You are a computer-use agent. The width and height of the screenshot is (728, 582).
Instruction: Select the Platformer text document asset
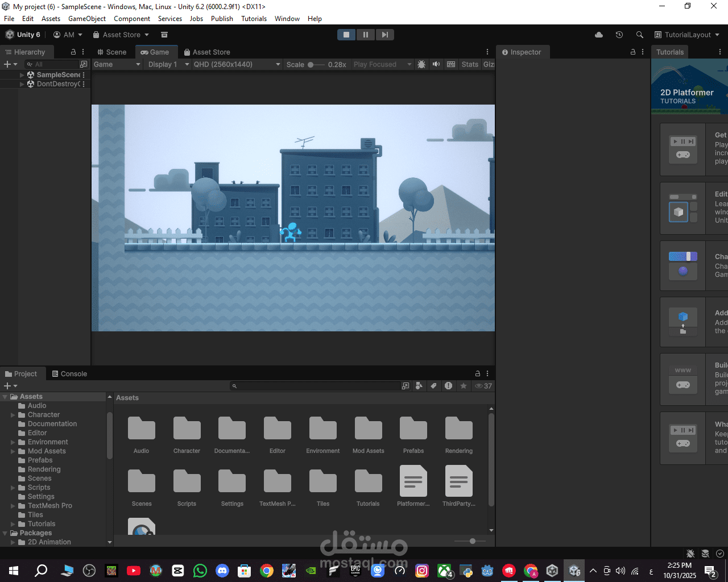(413, 481)
